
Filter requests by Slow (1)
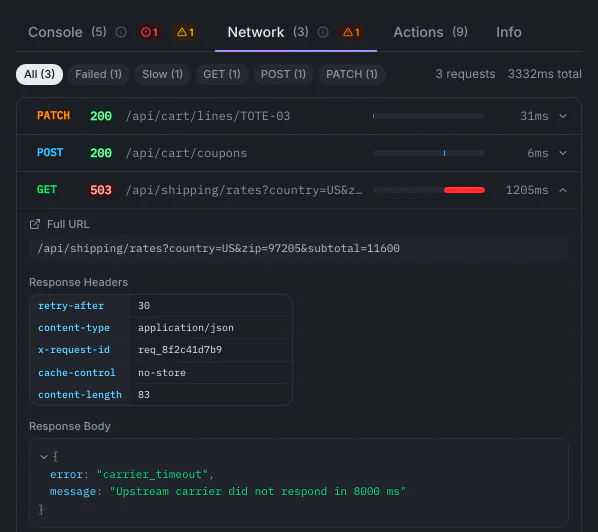click(x=162, y=74)
